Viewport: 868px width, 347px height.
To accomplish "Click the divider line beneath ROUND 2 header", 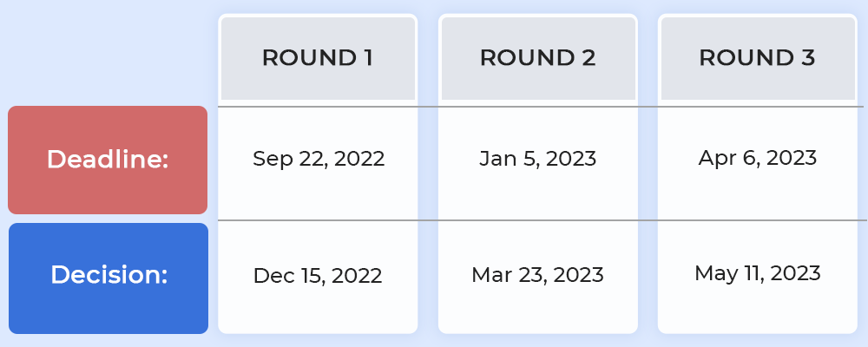I will [x=537, y=107].
